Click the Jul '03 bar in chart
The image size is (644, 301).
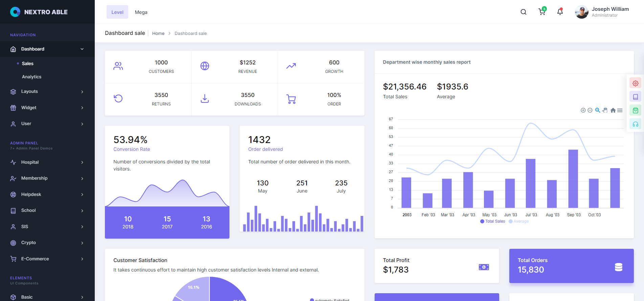(x=531, y=183)
